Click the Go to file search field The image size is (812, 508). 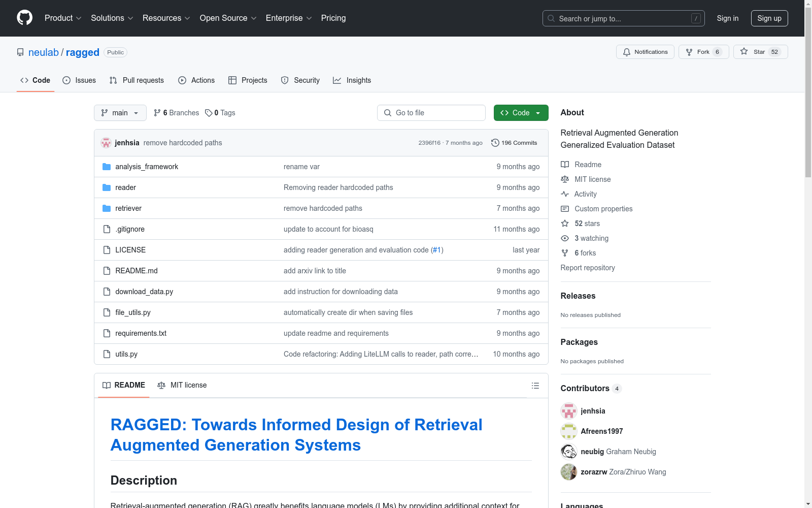coord(431,113)
